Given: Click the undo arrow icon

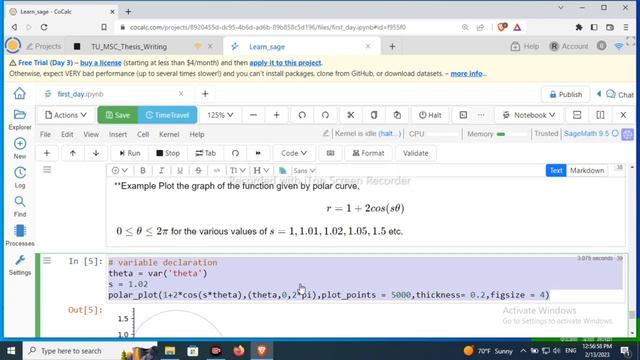Looking at the screenshot, I should (x=302, y=115).
